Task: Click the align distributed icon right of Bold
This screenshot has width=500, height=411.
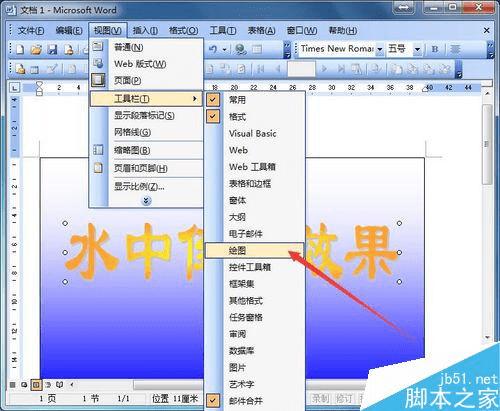Action: 455,49
